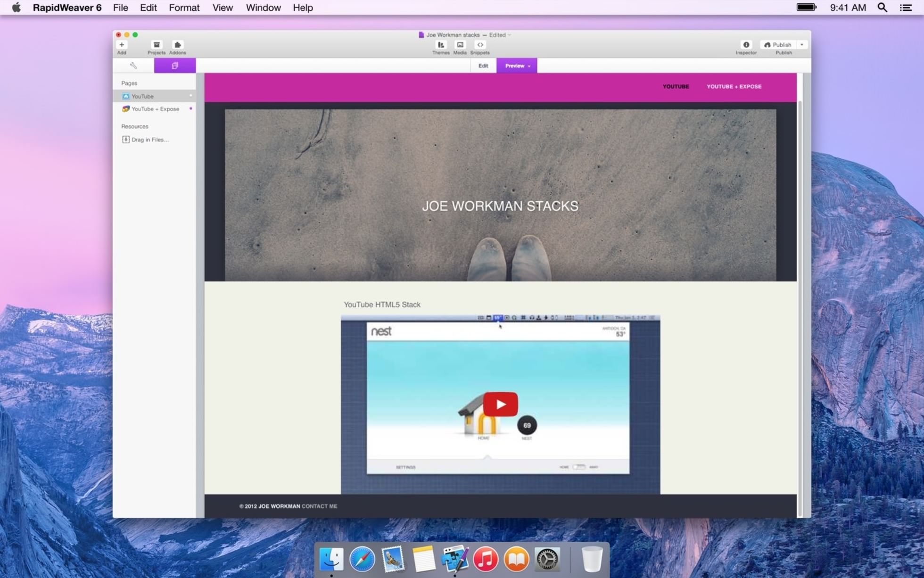This screenshot has width=924, height=578.
Task: Open the Apple menu
Action: click(16, 8)
